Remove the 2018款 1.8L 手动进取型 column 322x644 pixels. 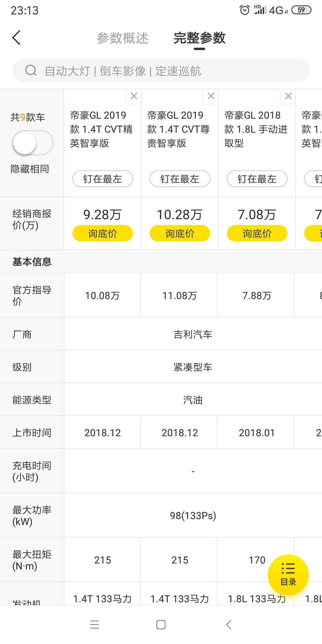coord(288,96)
